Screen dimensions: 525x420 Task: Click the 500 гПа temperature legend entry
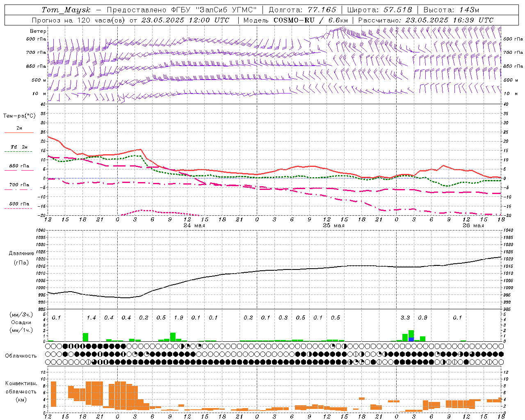click(x=19, y=205)
